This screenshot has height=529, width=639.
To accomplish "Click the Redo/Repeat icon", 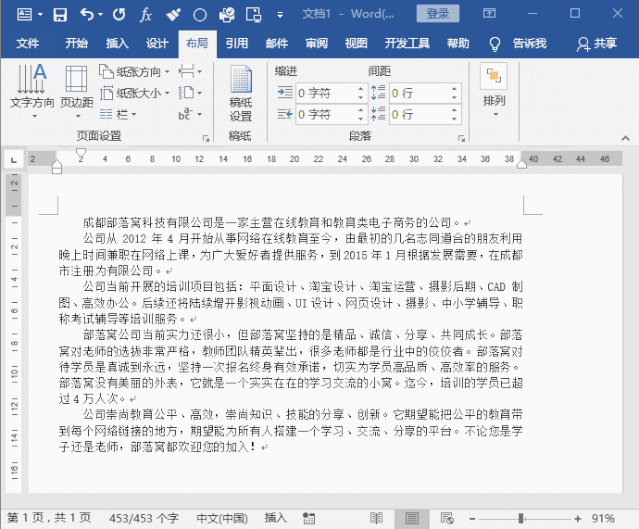I will click(x=119, y=15).
